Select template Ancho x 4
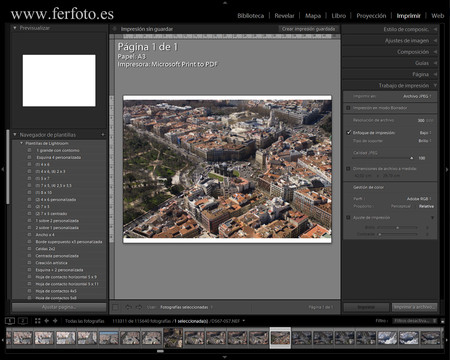The height and width of the screenshot is (360, 450). [45, 235]
